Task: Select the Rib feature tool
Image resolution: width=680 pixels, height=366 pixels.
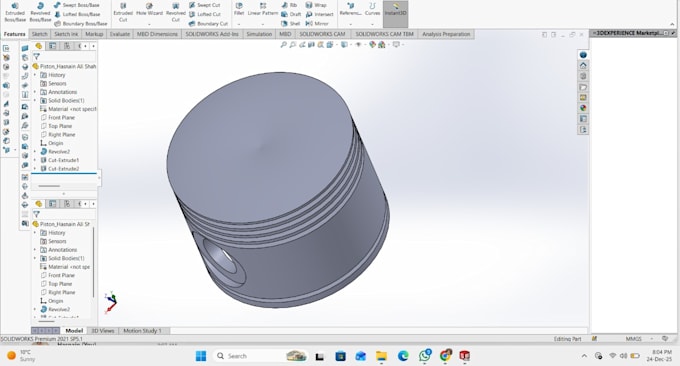Action: [289, 5]
